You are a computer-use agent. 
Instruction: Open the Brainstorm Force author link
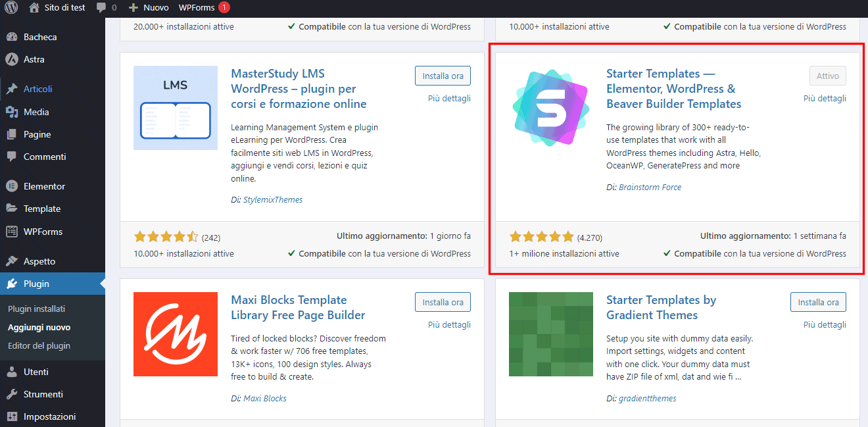pyautogui.click(x=650, y=188)
